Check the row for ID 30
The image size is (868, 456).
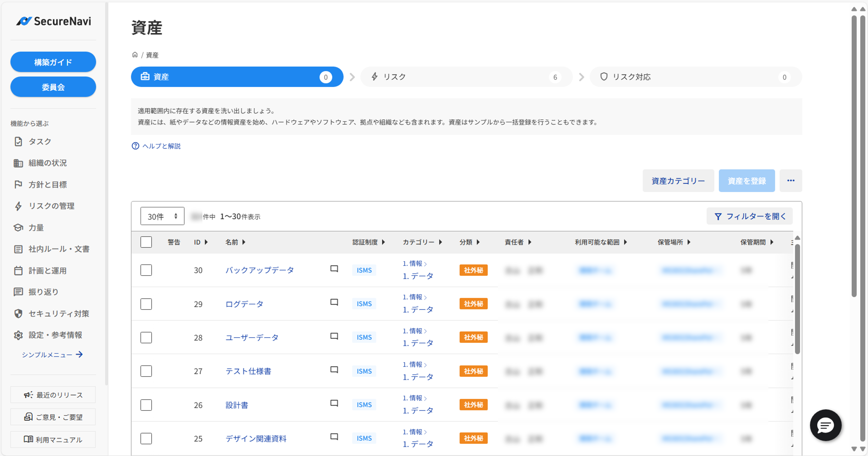click(x=146, y=270)
